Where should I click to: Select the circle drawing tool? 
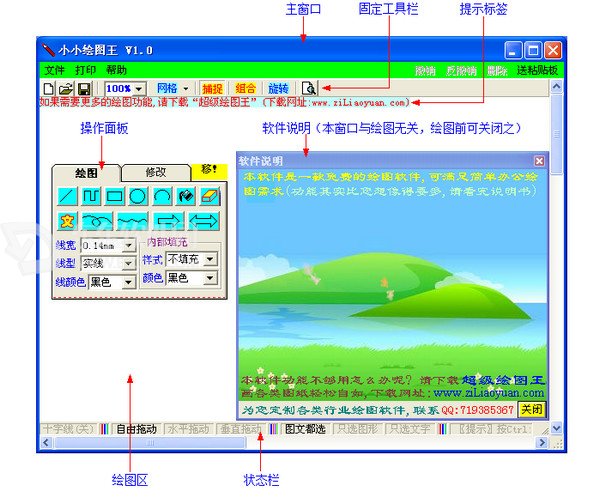click(138, 196)
